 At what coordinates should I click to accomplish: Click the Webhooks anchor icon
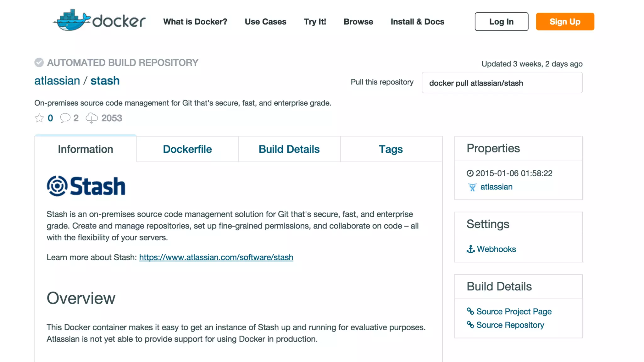pyautogui.click(x=470, y=249)
